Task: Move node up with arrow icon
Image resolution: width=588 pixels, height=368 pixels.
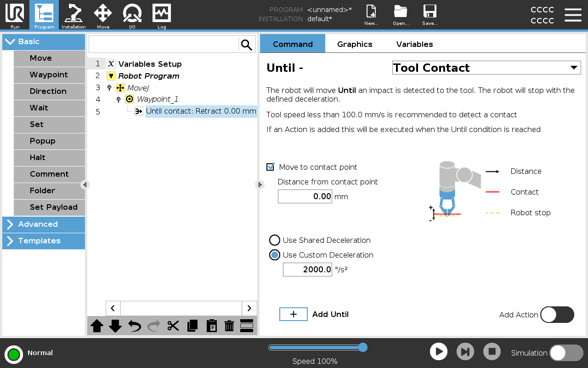Action: pyautogui.click(x=97, y=326)
